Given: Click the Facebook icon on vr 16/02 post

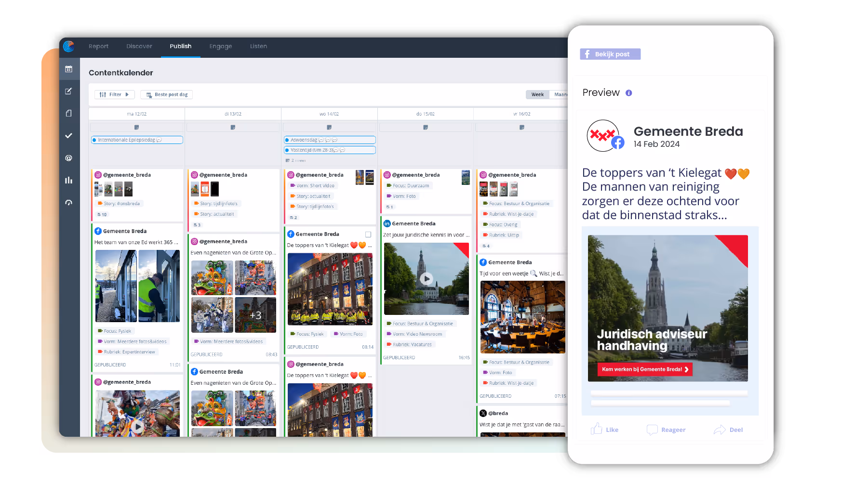Looking at the screenshot, I should 483,262.
